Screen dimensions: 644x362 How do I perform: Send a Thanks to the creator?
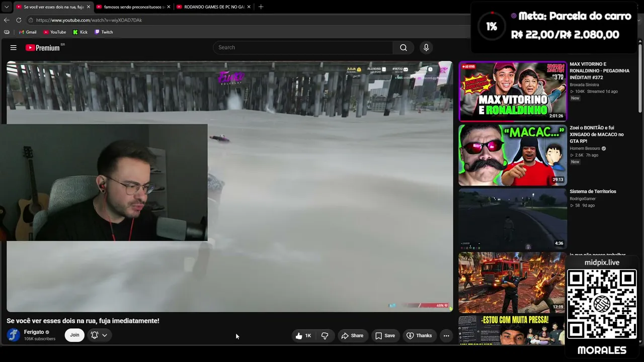coord(419,336)
